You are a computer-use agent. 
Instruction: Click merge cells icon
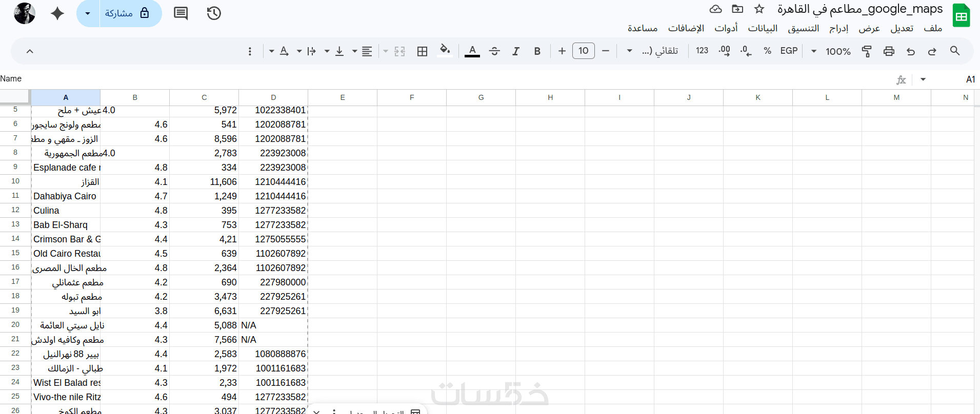coord(400,51)
